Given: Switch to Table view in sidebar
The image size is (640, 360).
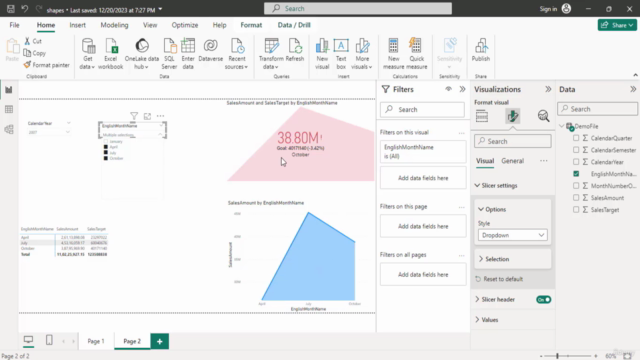Looking at the screenshot, I should [9, 109].
